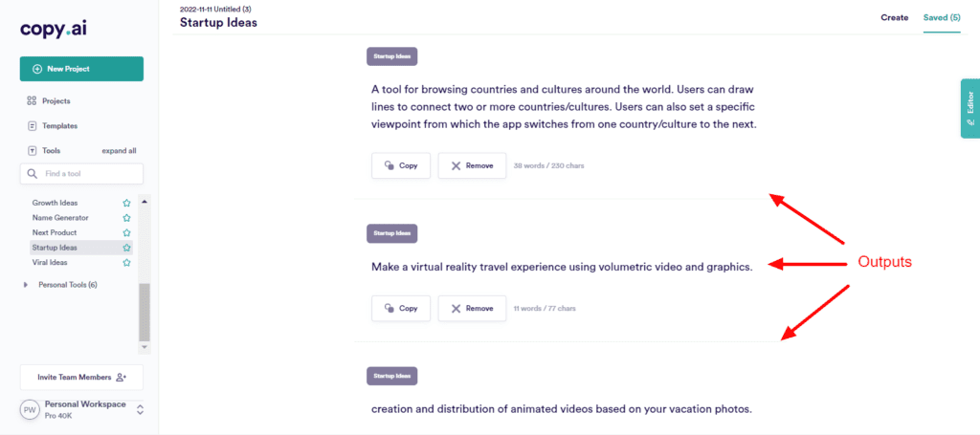The image size is (980, 435).
Task: Open the Personal Workspace switcher chevrons
Action: [140, 409]
